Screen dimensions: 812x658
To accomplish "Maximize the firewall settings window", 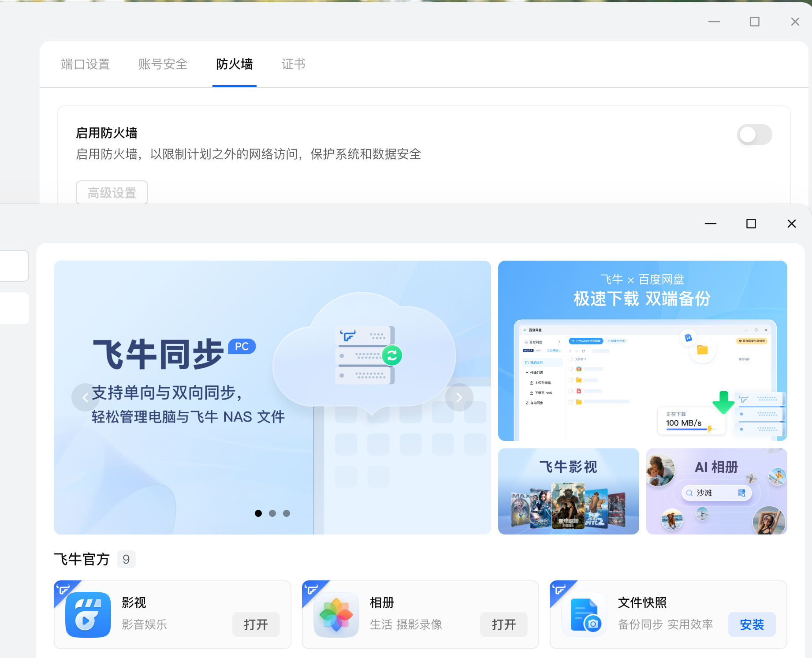I will click(x=755, y=22).
